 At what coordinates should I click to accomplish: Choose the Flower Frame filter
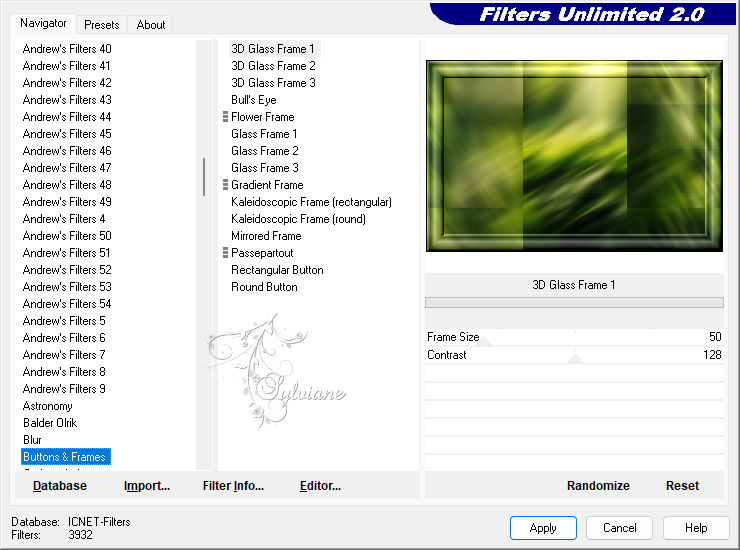[262, 117]
